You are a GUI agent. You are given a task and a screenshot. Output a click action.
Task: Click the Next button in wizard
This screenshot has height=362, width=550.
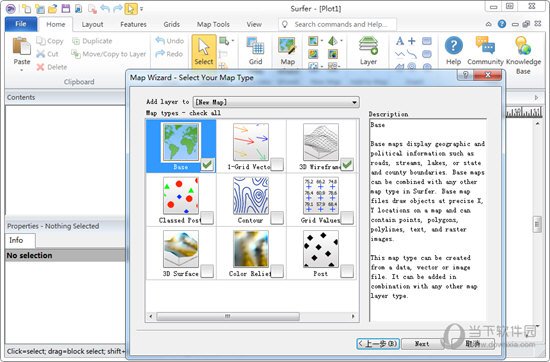421,344
